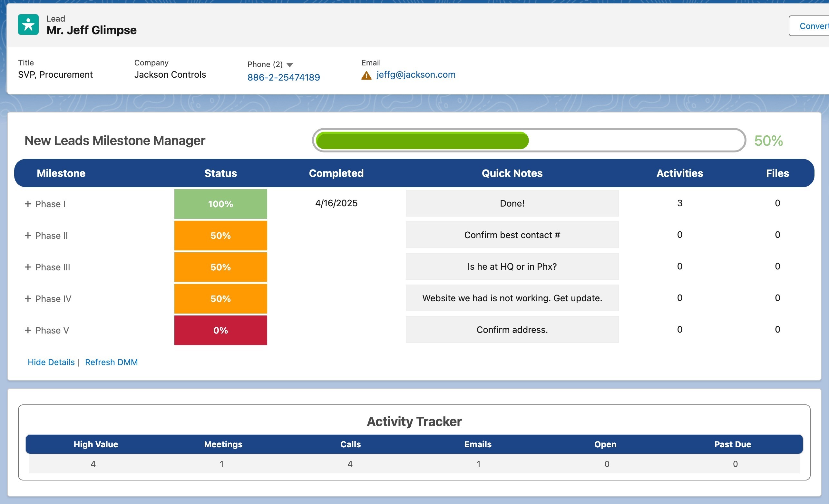
Task: Click the email warning triangle icon
Action: click(x=366, y=75)
